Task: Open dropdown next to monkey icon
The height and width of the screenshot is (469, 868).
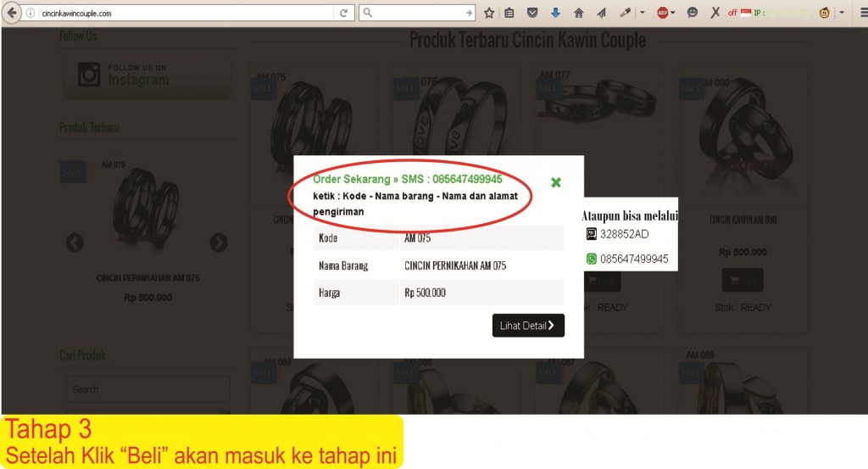Action: point(842,12)
